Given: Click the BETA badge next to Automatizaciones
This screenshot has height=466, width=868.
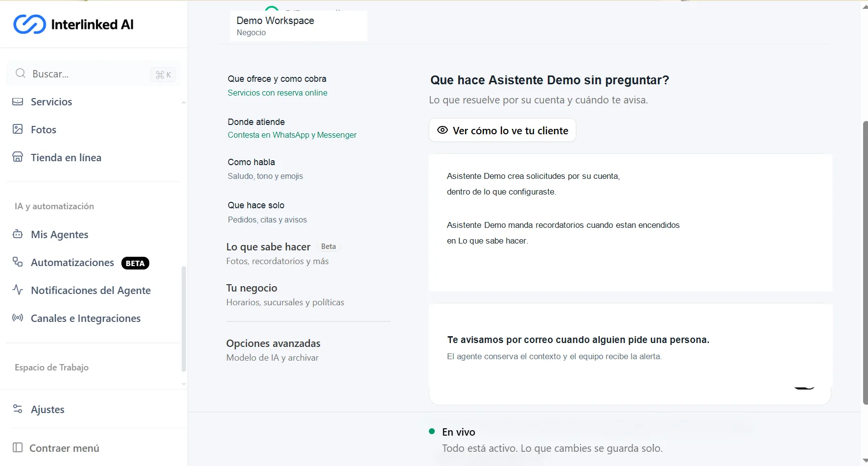Looking at the screenshot, I should 135,263.
